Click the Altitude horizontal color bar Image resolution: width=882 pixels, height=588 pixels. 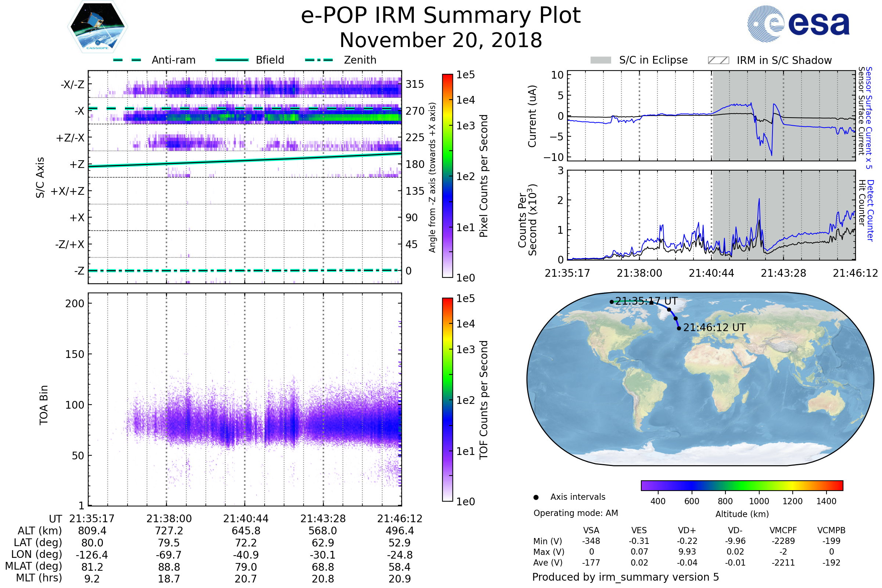[742, 485]
